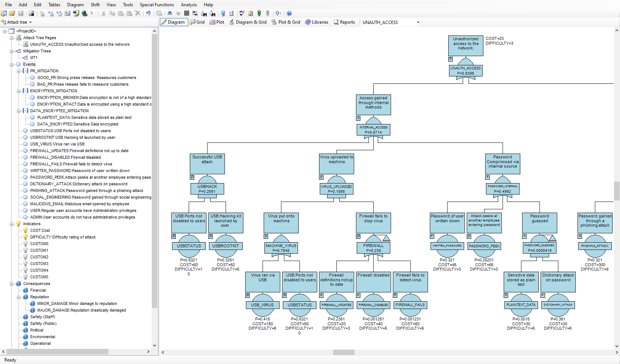Collapse the Reputation tree node

pos(19,297)
